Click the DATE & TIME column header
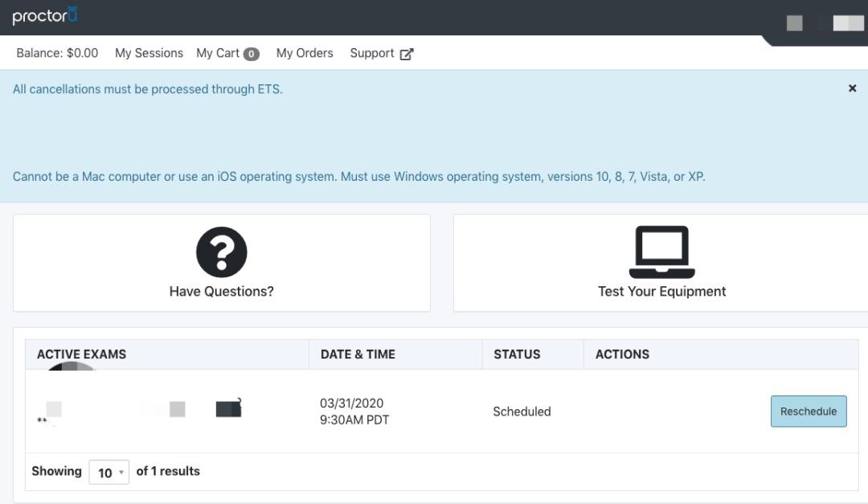Viewport: 868px width, 504px height. tap(358, 354)
